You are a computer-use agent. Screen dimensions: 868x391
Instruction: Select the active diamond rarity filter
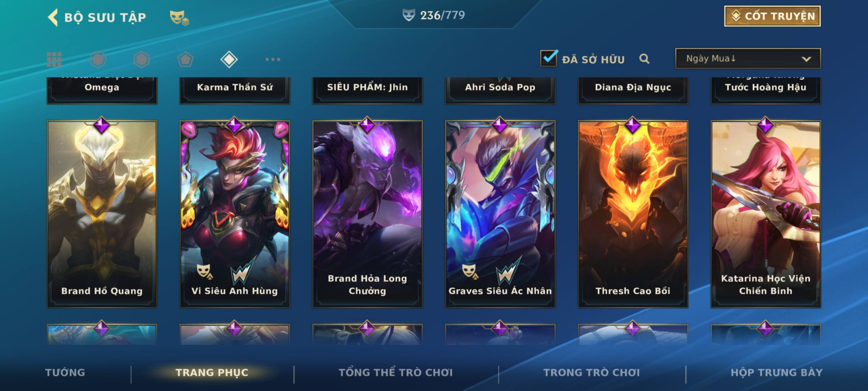[229, 59]
